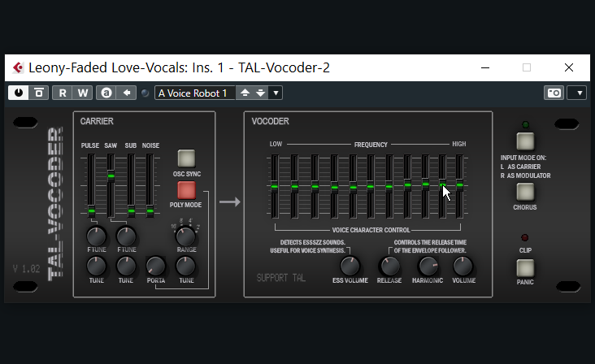The height and width of the screenshot is (364, 595).
Task: Minimize the TAL-Vocoder-2 window
Action: pyautogui.click(x=485, y=68)
